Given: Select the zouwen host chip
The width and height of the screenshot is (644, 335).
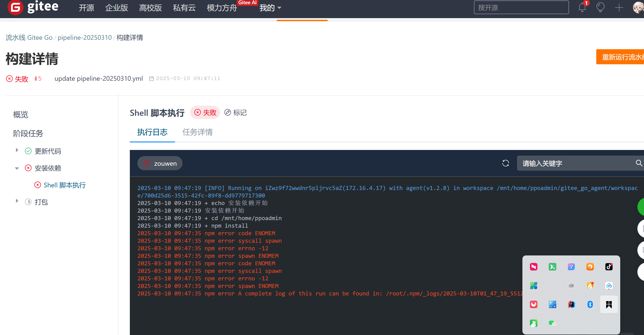Looking at the screenshot, I should click(x=160, y=163).
